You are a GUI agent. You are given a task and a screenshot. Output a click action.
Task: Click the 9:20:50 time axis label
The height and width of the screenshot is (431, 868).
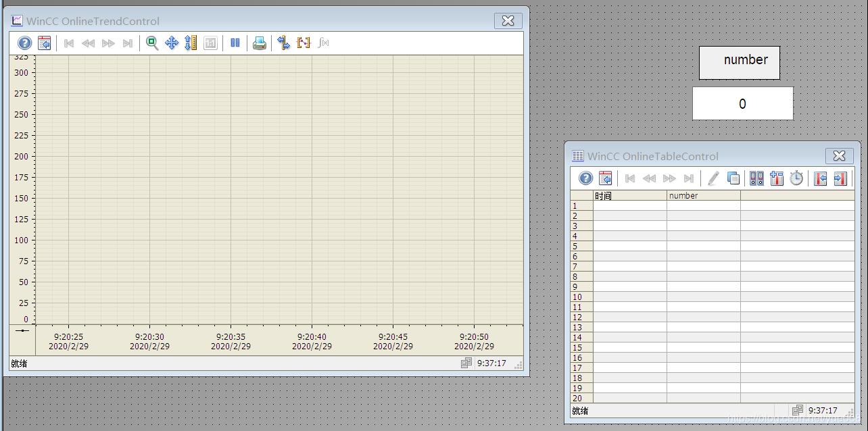(474, 336)
